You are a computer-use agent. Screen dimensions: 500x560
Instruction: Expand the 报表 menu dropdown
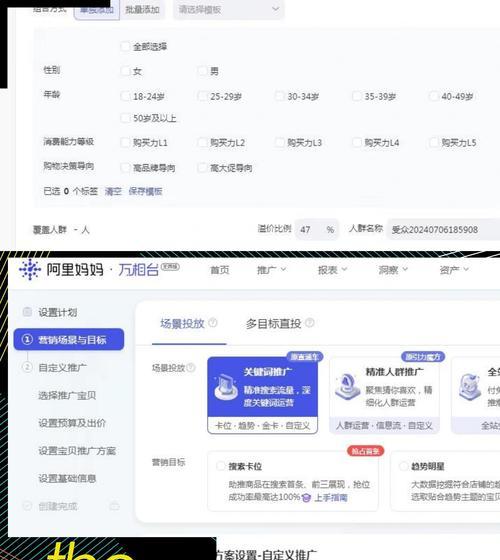tap(332, 270)
